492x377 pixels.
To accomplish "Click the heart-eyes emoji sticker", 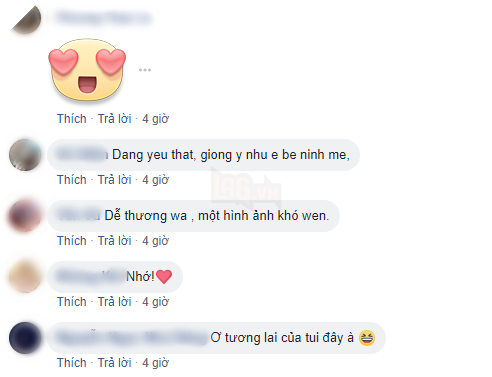I will [x=87, y=70].
